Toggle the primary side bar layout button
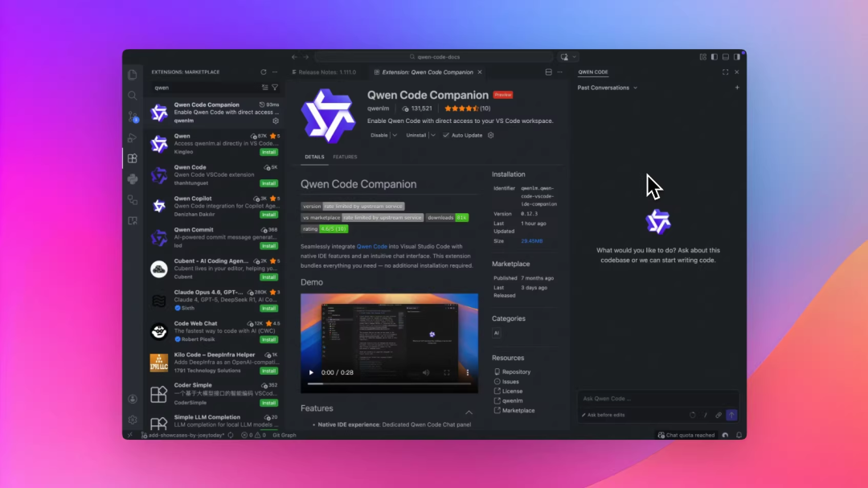 (x=714, y=57)
